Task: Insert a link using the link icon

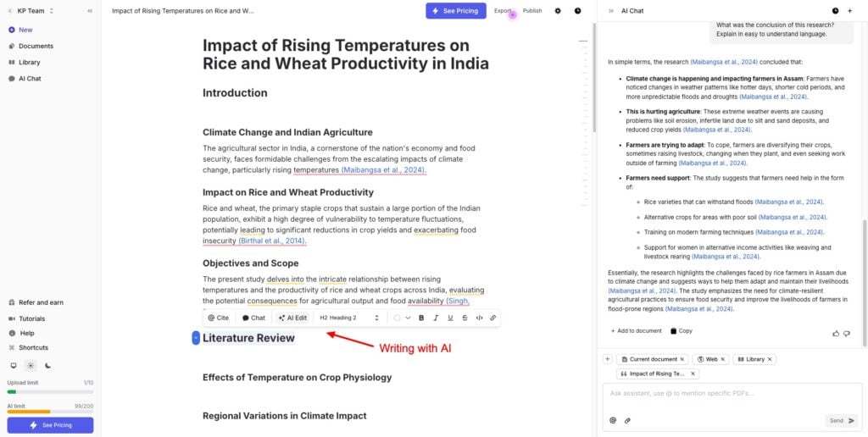Action: pyautogui.click(x=492, y=318)
